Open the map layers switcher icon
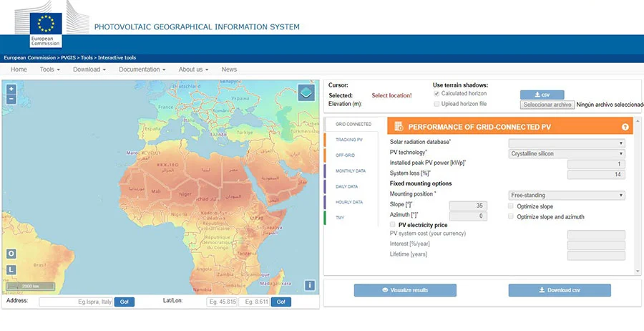 pyautogui.click(x=306, y=93)
